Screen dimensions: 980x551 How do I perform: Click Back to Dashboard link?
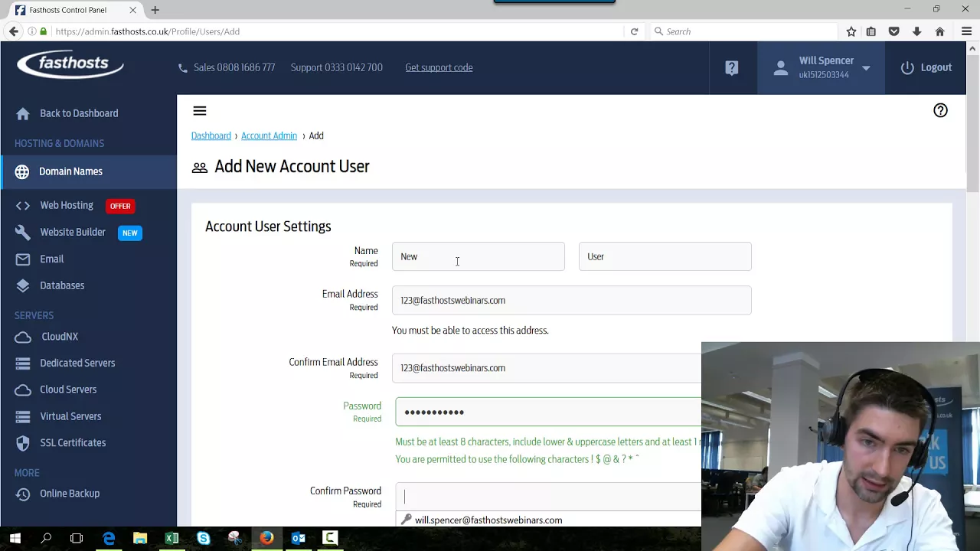[x=79, y=113]
